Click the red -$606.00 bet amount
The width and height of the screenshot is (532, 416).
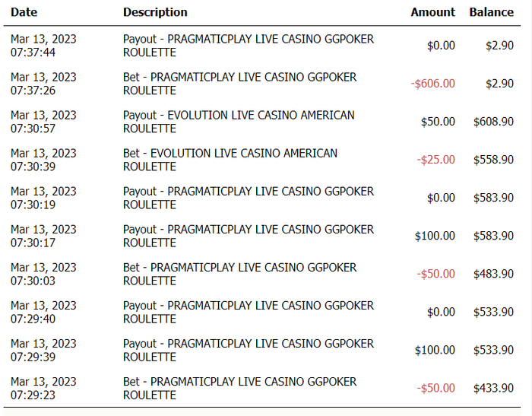(x=433, y=84)
